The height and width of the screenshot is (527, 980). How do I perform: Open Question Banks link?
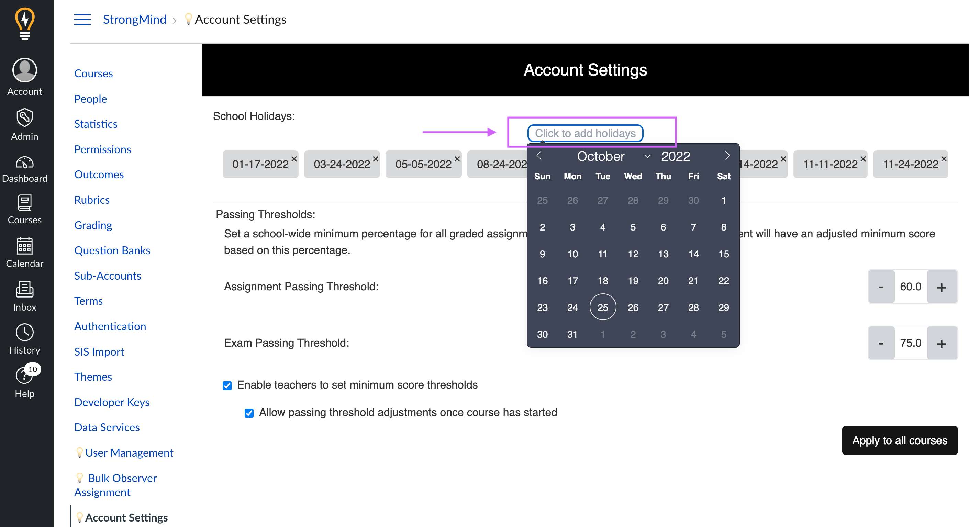point(112,250)
